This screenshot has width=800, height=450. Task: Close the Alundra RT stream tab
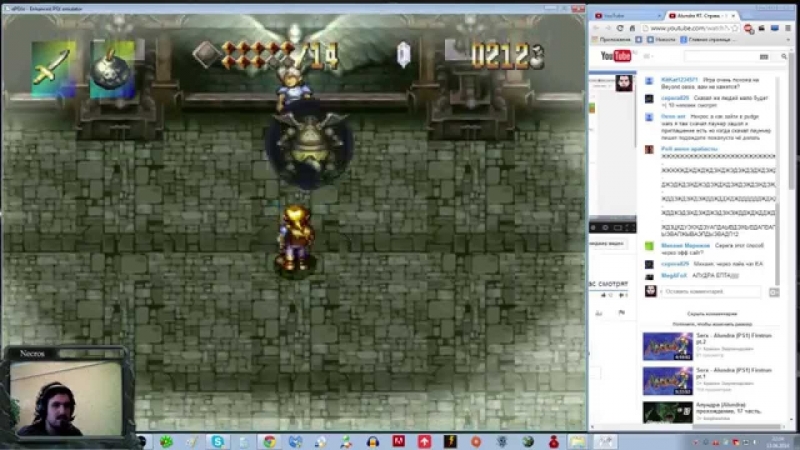733,16
